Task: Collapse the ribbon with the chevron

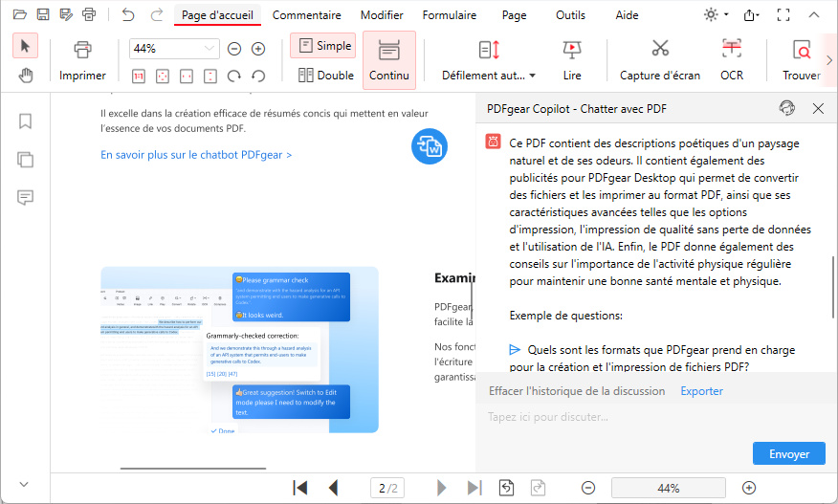Action: pyautogui.click(x=814, y=15)
